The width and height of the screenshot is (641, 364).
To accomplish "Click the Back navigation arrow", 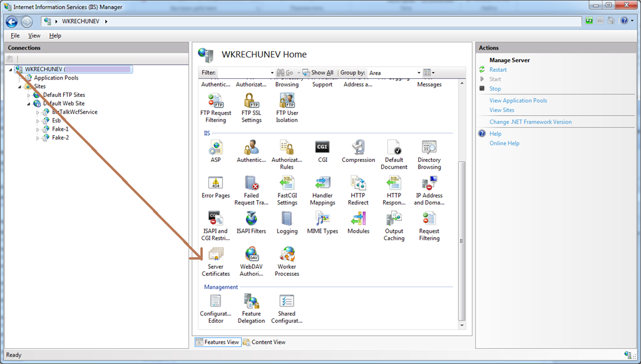I will (11, 21).
